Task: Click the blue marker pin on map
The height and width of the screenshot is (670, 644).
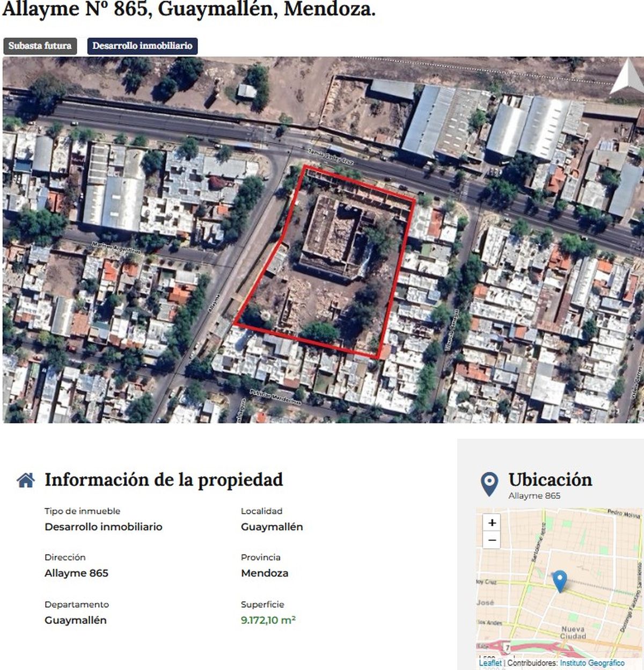Action: click(x=560, y=580)
